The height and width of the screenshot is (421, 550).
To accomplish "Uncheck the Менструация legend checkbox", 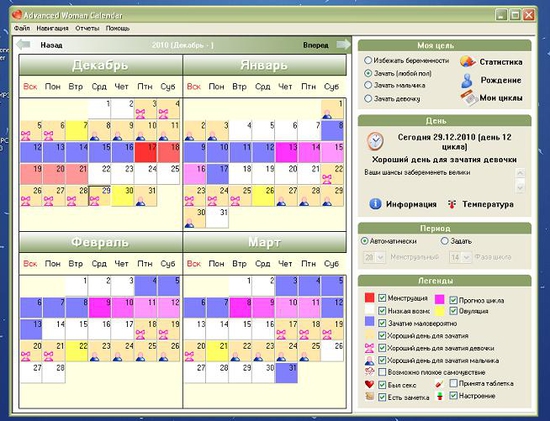I will (382, 298).
